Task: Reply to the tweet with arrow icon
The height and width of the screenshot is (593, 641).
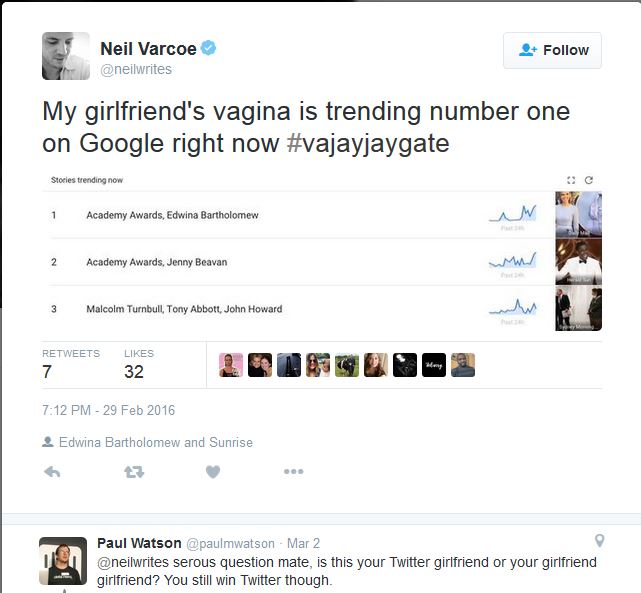Action: (52, 472)
